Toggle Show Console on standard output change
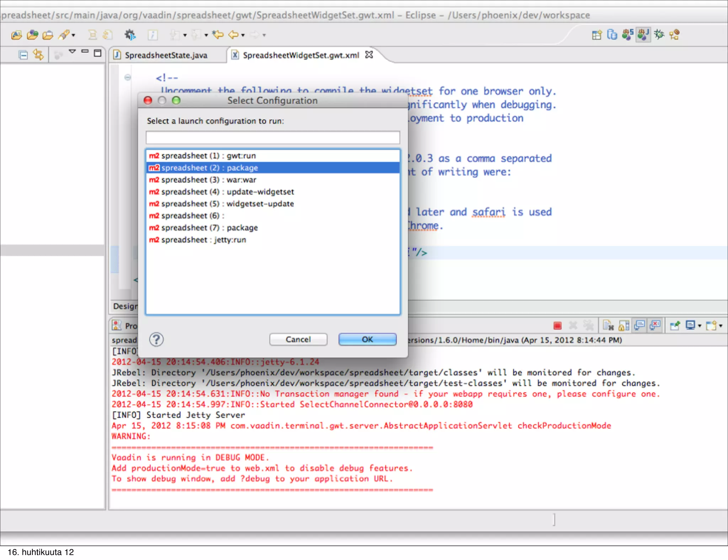728x560 pixels. [639, 325]
